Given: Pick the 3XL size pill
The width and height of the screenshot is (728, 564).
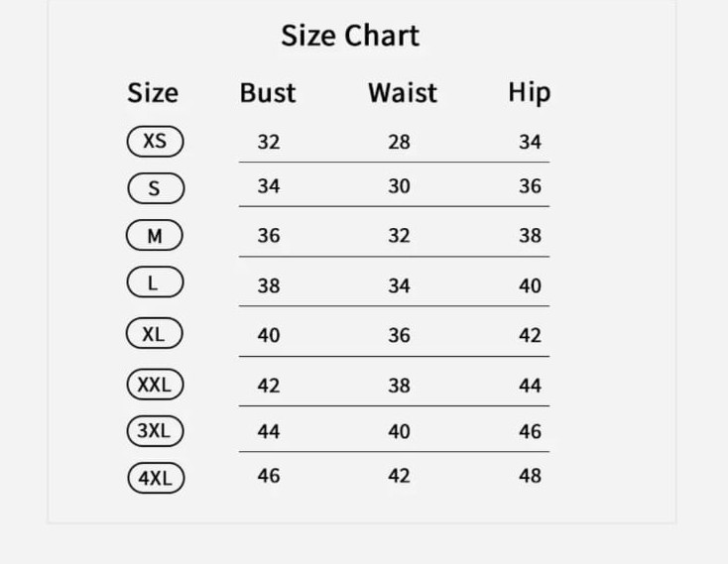Looking at the screenshot, I should point(155,431).
